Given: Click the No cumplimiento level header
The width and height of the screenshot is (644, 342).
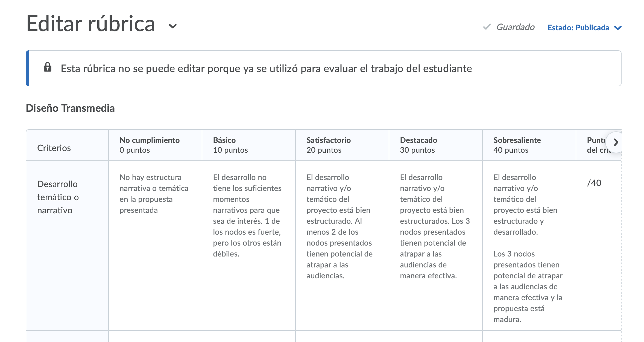Looking at the screenshot, I should pos(150,145).
